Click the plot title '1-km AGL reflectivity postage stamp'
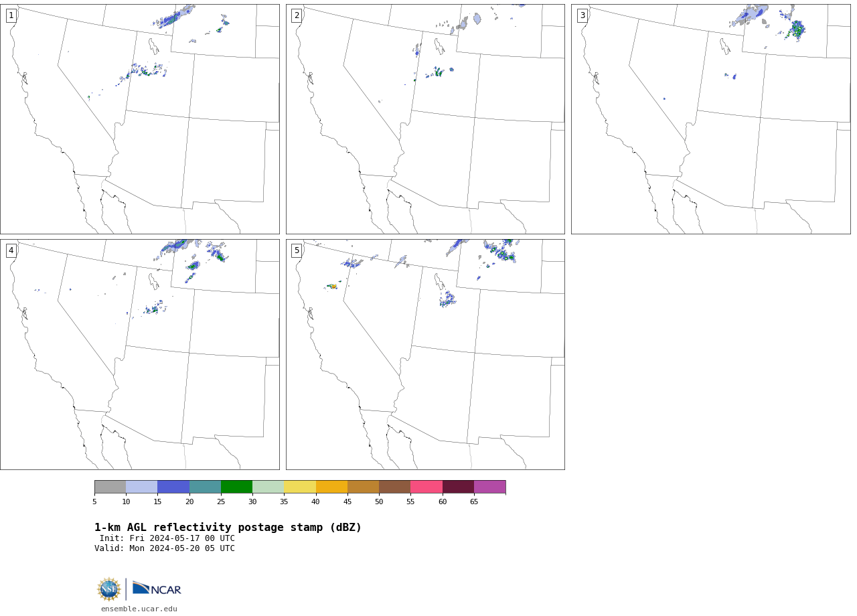The width and height of the screenshot is (857, 616). point(212,528)
